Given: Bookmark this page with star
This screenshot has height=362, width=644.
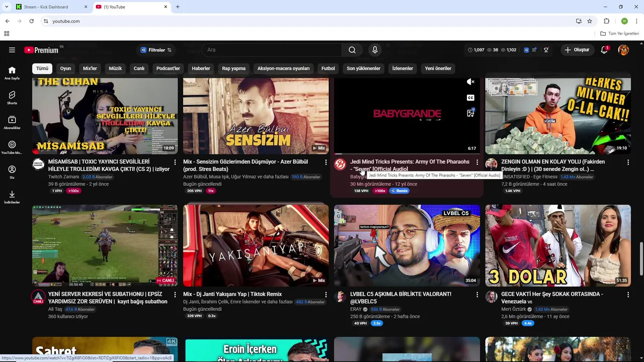Looking at the screenshot, I should tap(590, 21).
